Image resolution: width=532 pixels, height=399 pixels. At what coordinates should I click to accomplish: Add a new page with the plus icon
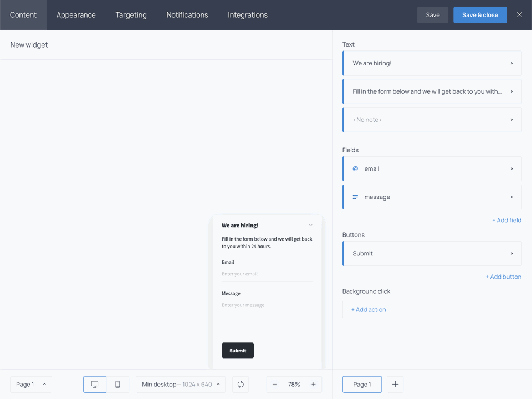pyautogui.click(x=395, y=384)
